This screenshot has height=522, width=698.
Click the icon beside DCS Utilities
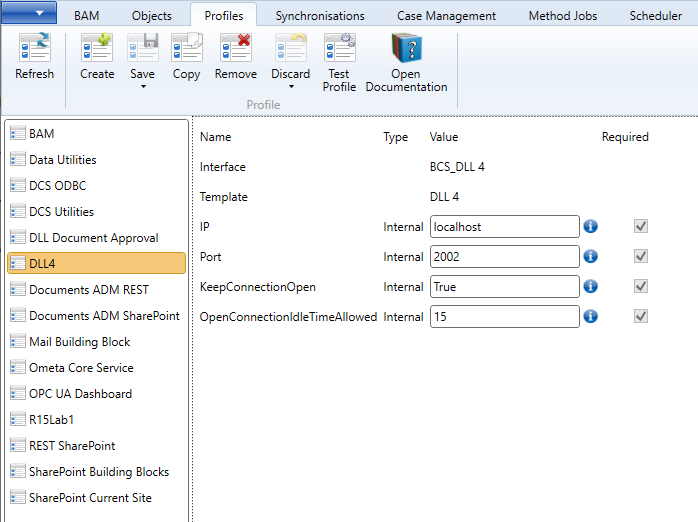pos(18,211)
